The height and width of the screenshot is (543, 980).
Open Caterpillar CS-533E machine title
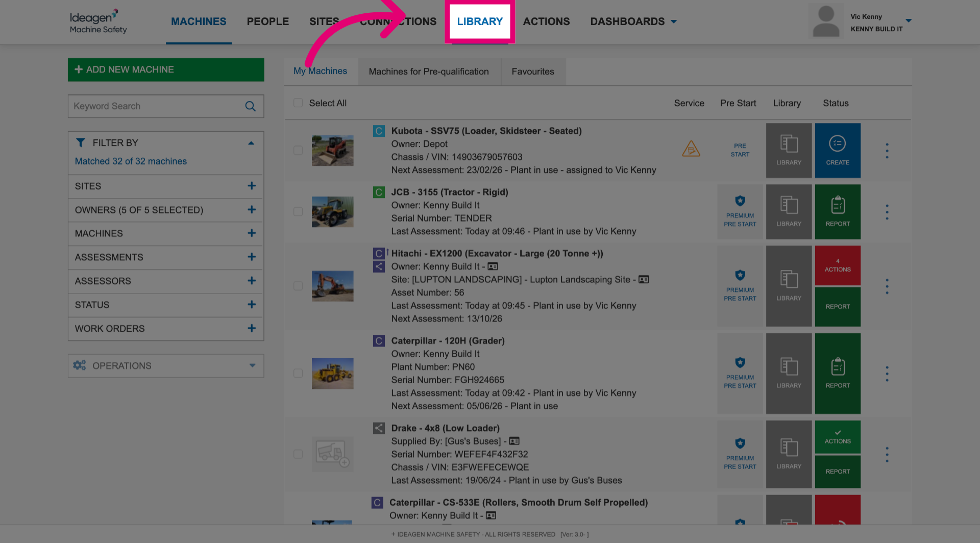point(519,503)
